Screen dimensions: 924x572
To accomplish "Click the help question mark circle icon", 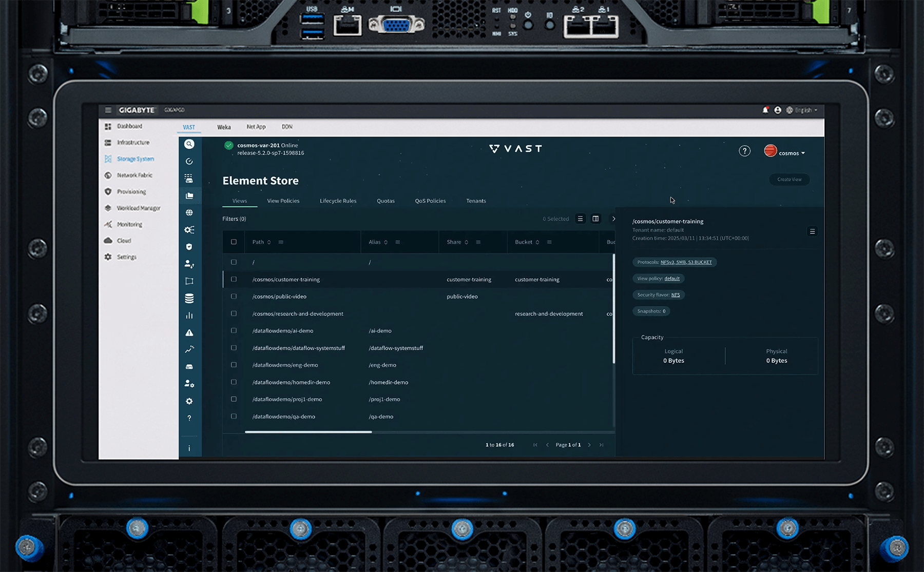I will [x=744, y=151].
